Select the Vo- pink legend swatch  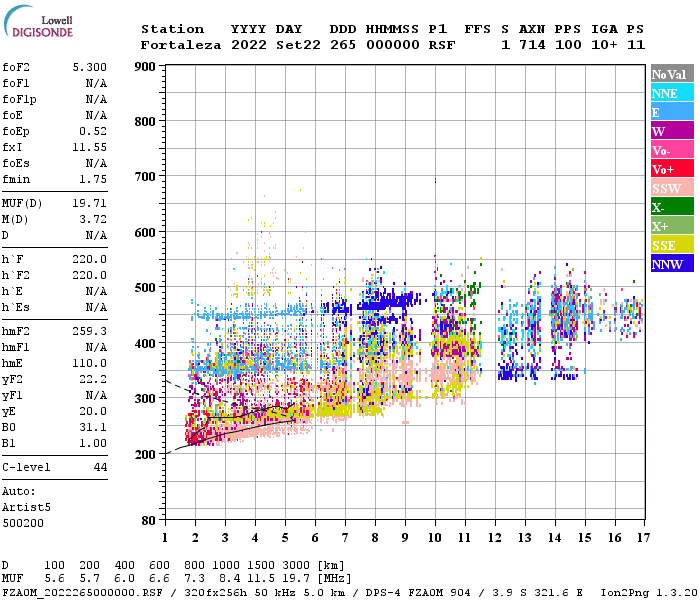pos(672,150)
